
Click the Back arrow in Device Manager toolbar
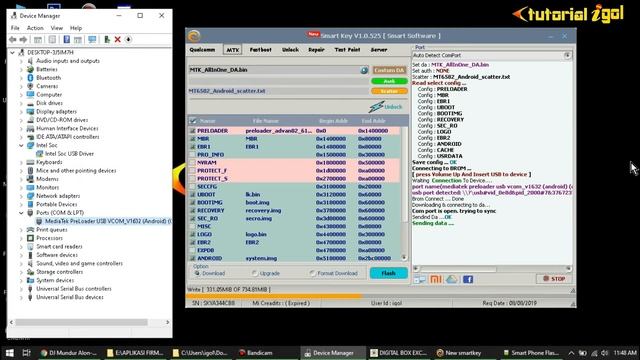(13, 40)
